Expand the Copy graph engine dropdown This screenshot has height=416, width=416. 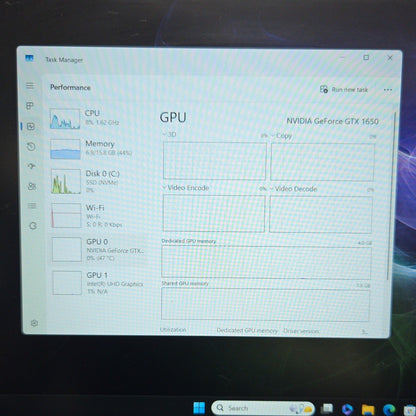click(x=281, y=136)
